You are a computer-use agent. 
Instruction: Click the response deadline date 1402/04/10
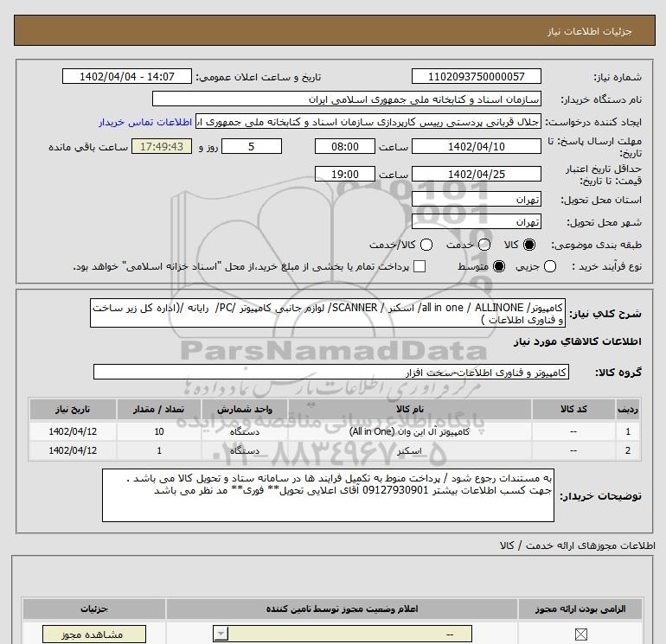coord(476,146)
